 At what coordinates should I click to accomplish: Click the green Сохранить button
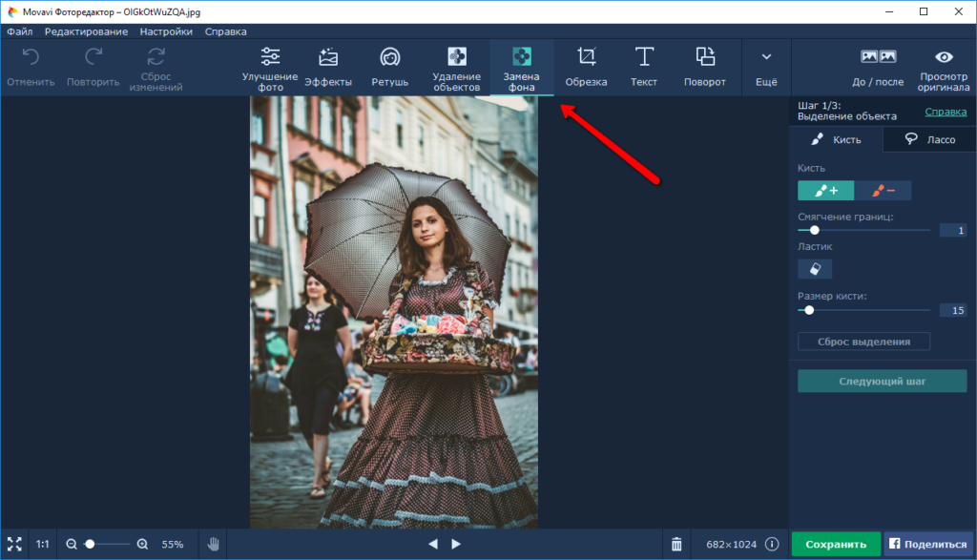pyautogui.click(x=836, y=544)
